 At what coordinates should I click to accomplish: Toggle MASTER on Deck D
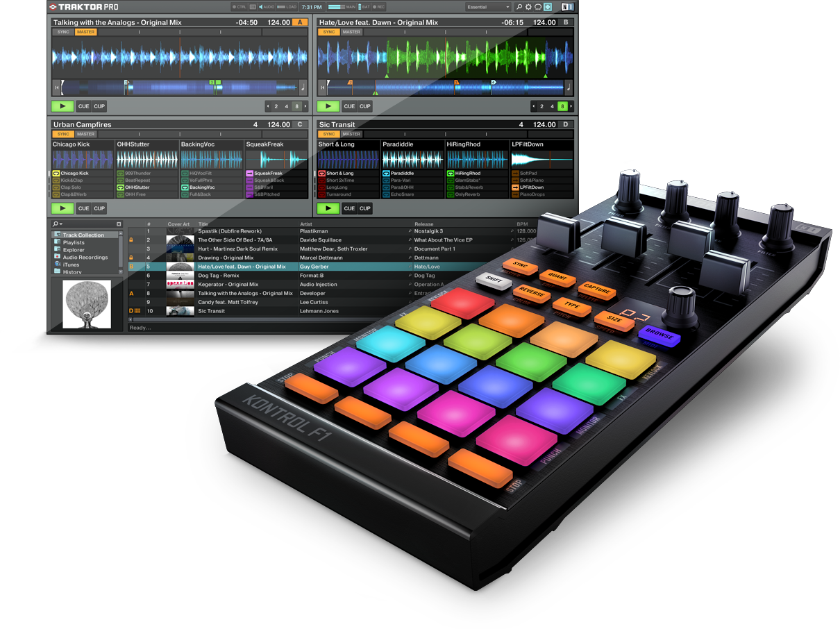point(351,134)
